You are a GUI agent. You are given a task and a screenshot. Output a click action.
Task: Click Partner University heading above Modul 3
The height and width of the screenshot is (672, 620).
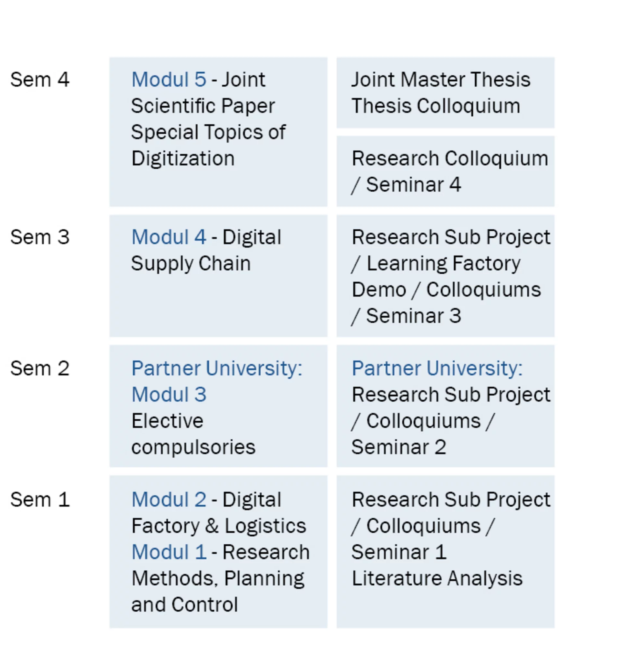point(216,368)
